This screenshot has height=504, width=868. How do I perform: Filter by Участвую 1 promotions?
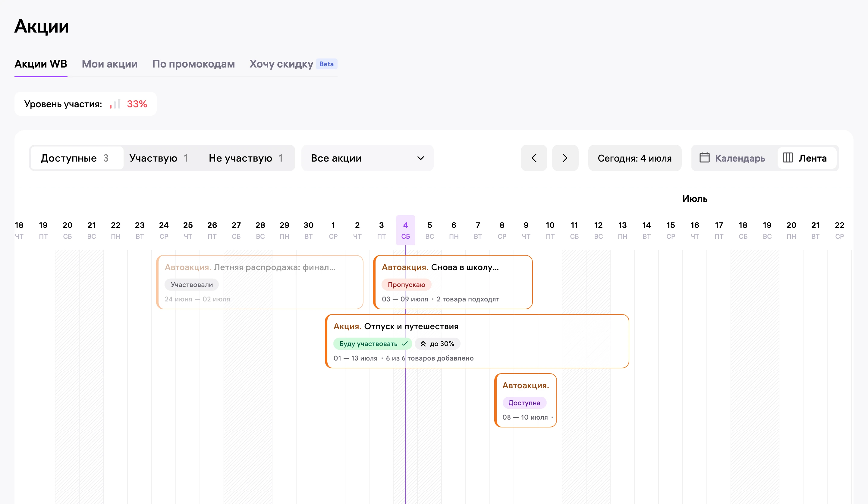coord(159,158)
